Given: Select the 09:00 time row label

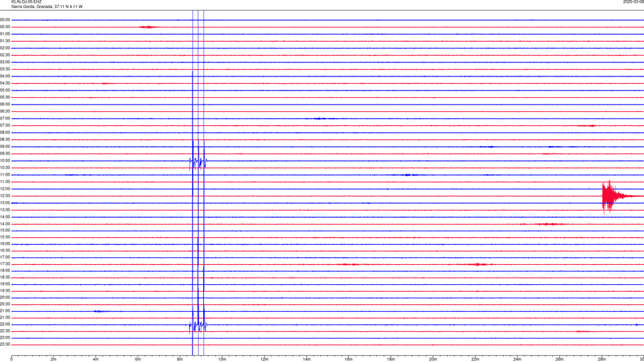Looking at the screenshot, I should point(5,147).
